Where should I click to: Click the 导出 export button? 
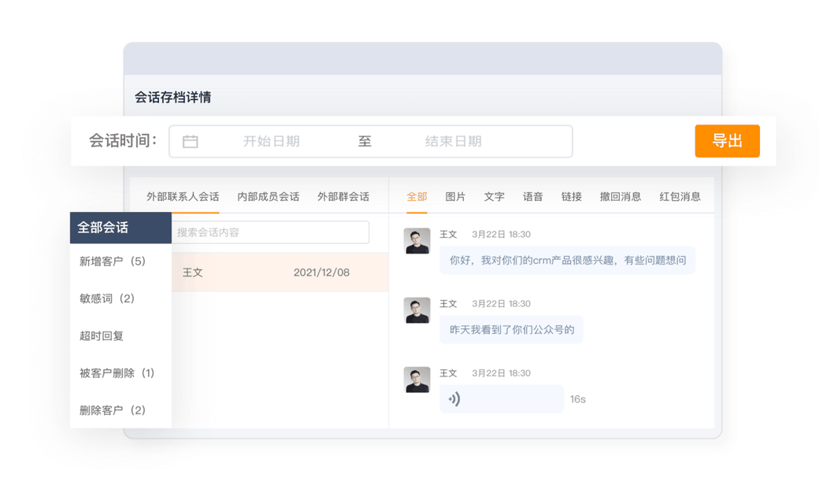tap(727, 141)
